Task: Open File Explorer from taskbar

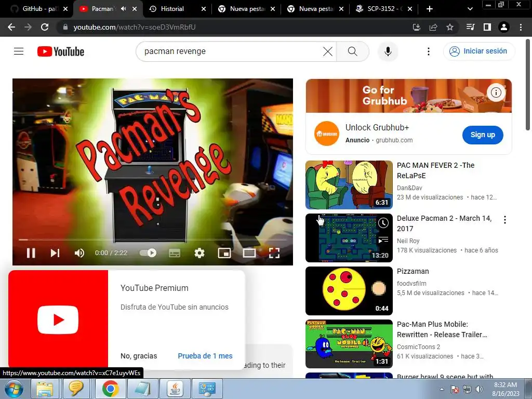Action: 45,389
